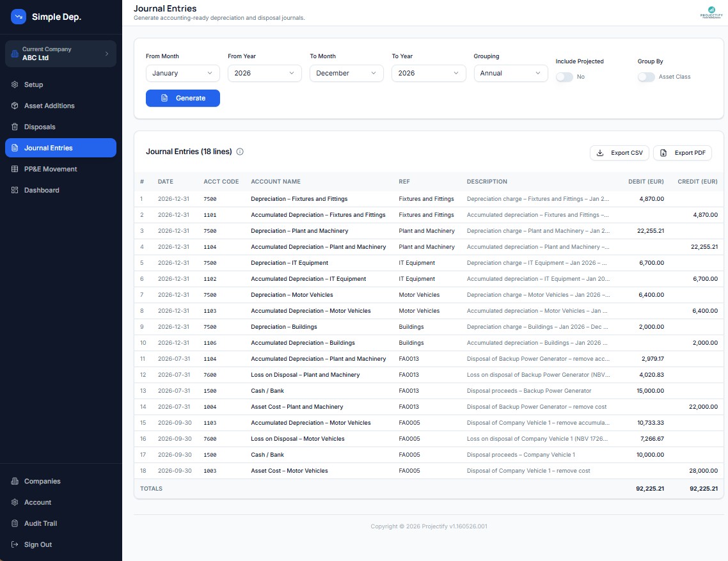Click the Generate button
728x561 pixels.
(183, 98)
